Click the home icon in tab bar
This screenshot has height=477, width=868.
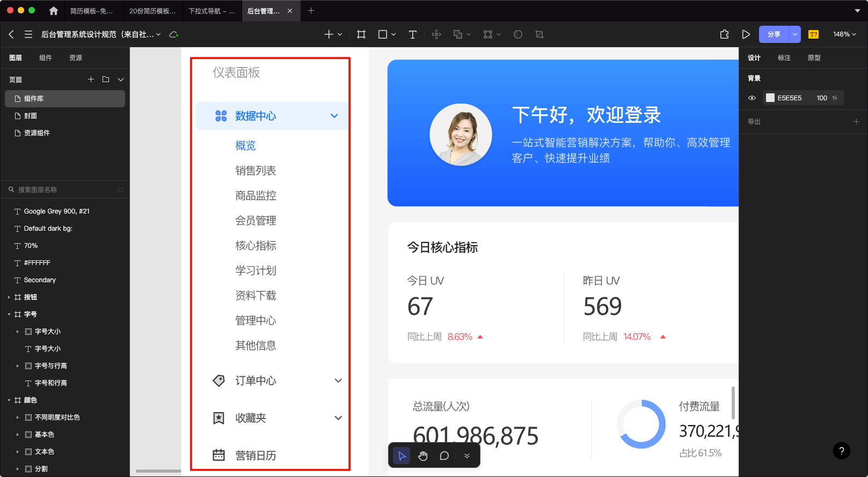click(x=53, y=11)
